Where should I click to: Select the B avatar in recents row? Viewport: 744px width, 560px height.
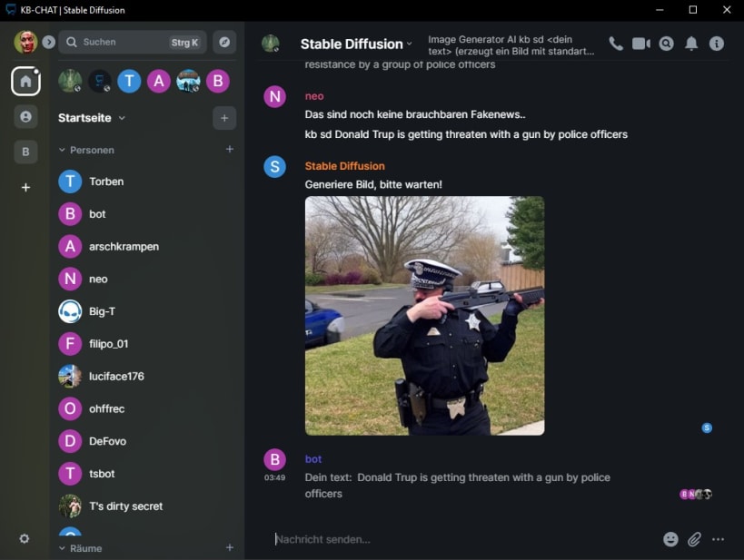218,81
